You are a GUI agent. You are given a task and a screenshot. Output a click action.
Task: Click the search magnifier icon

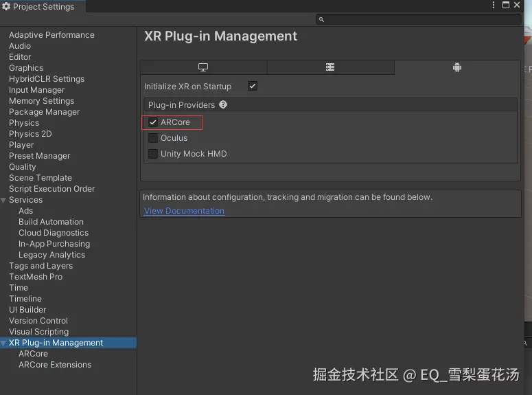click(321, 20)
